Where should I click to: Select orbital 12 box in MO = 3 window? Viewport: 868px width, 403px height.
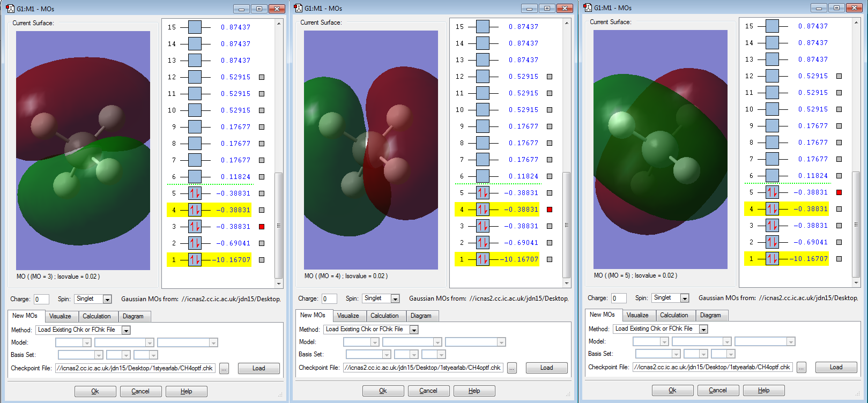click(195, 77)
